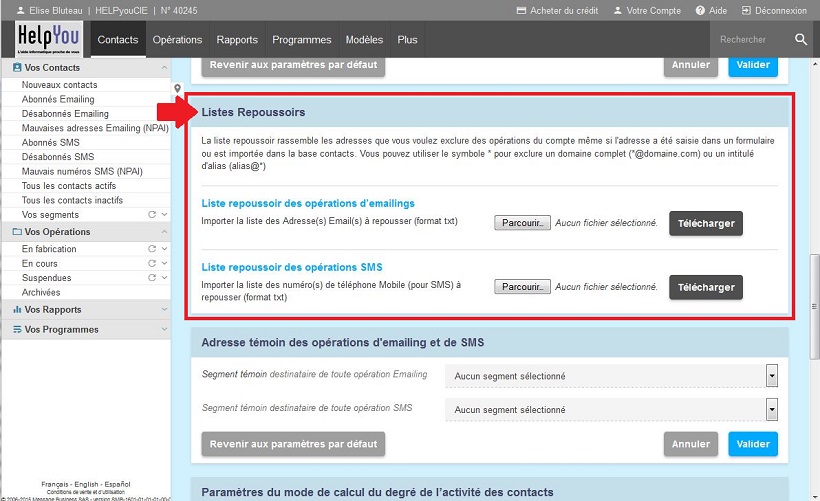This screenshot has width=820, height=501.
Task: Click the Déconnexion logout icon
Action: 746,10
